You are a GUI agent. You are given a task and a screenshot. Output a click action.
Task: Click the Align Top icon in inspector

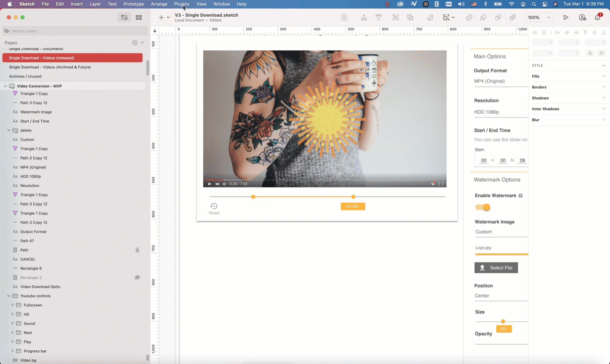[585, 33]
